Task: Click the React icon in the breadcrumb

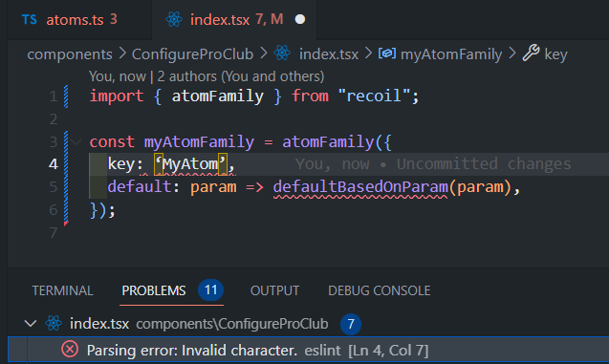Action: click(282, 54)
